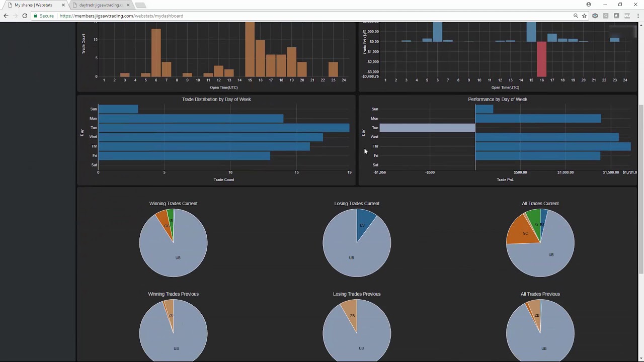Bookmark this page with the star icon

tap(584, 16)
